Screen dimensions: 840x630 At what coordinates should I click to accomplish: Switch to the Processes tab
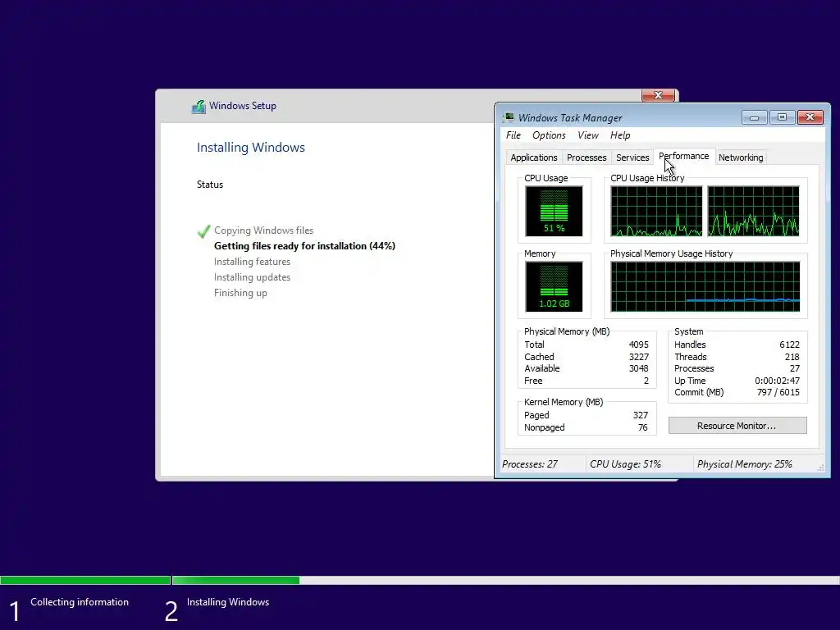click(x=587, y=157)
